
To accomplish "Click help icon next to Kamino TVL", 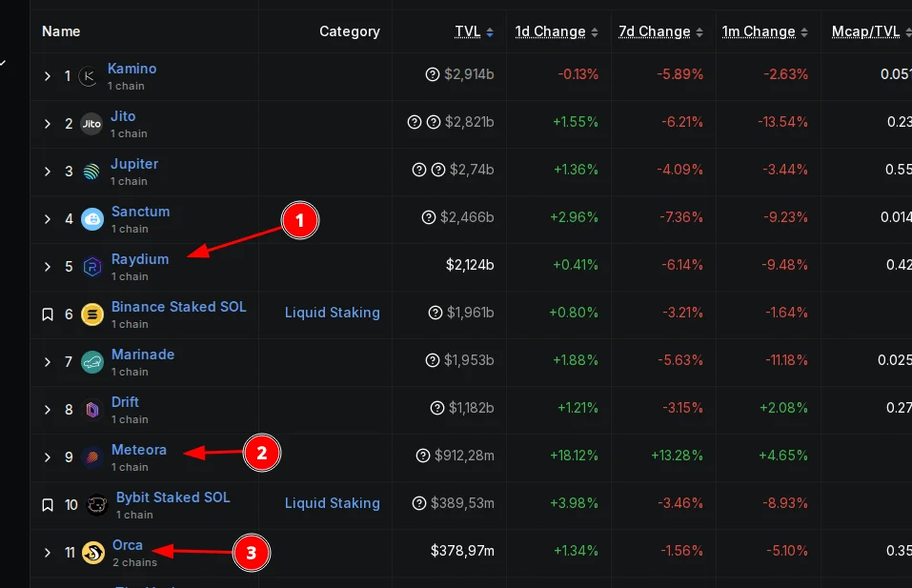I will 433,75.
